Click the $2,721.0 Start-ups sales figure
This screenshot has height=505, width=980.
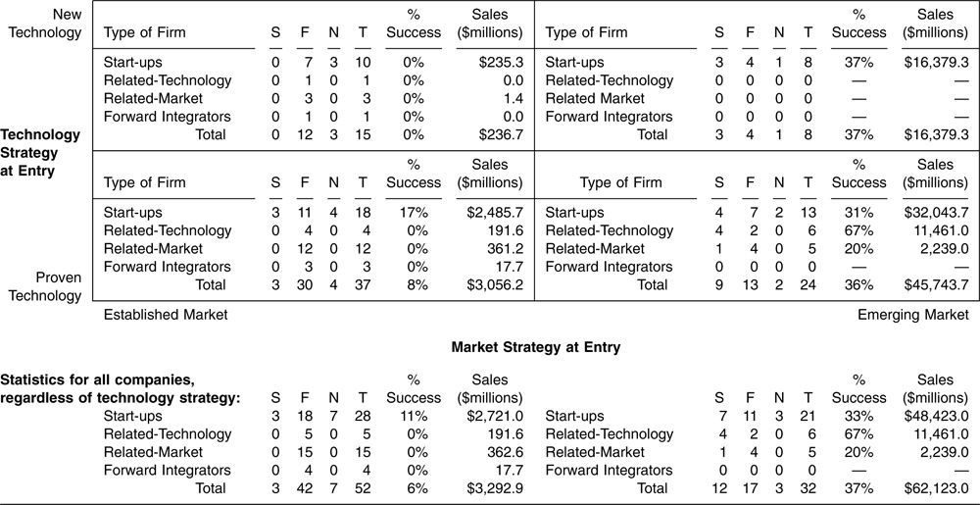point(493,416)
